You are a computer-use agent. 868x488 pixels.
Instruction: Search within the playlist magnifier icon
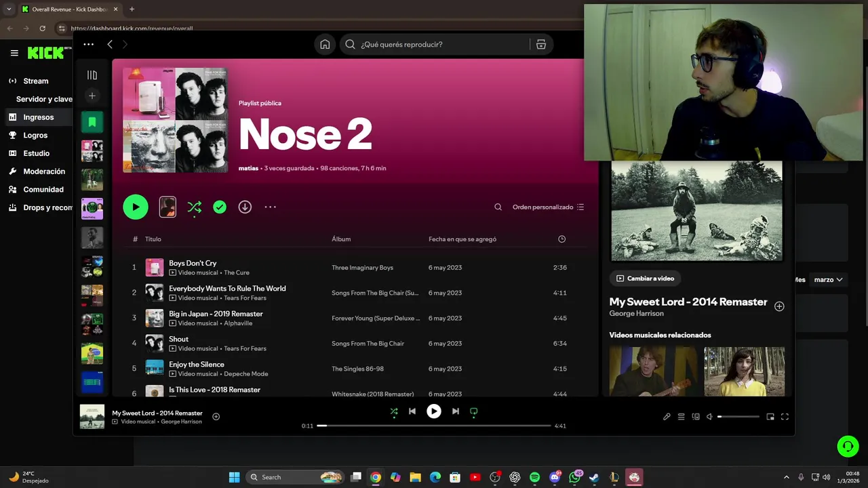coord(498,207)
